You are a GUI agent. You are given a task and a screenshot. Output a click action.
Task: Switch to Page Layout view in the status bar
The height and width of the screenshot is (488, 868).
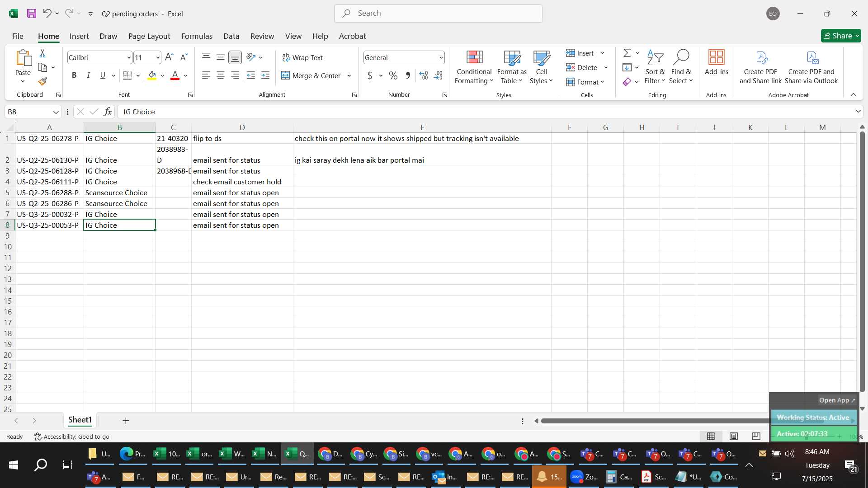tap(734, 436)
